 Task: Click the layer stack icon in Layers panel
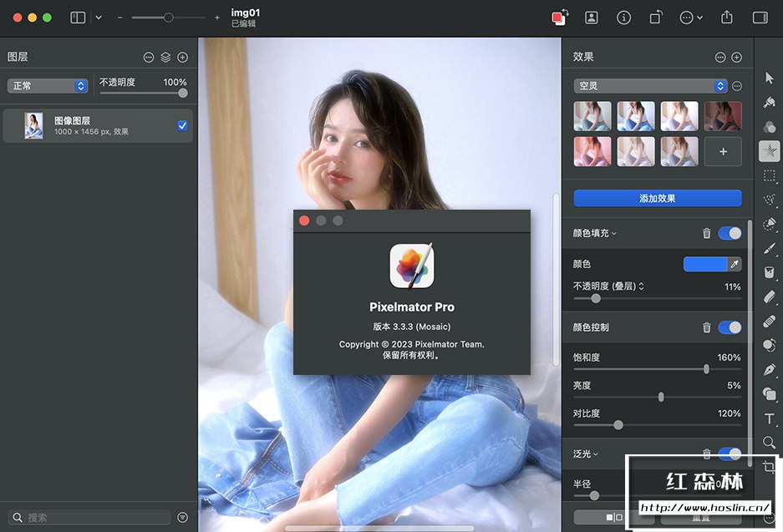(x=165, y=58)
